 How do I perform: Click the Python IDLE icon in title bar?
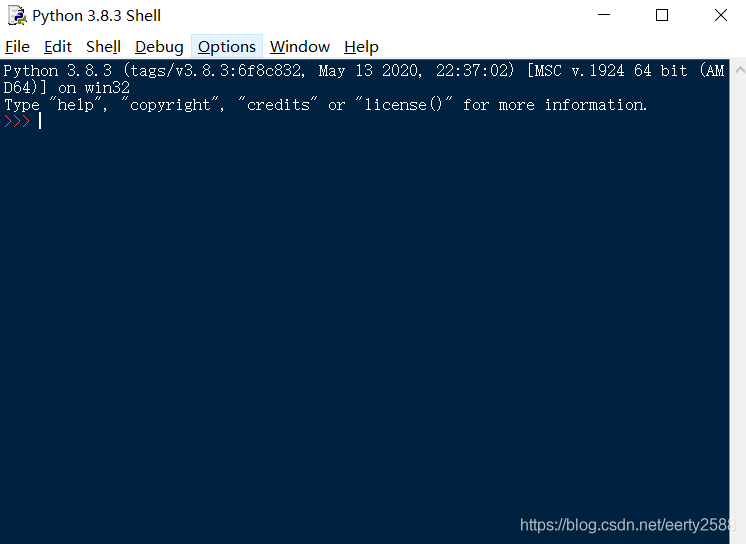17,16
